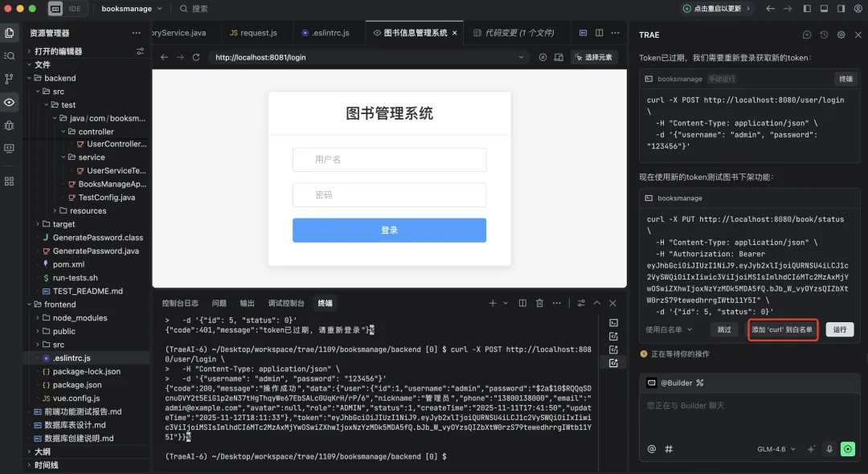Open booksmanage project dropdown
This screenshot has width=868, height=474.
(x=132, y=8)
